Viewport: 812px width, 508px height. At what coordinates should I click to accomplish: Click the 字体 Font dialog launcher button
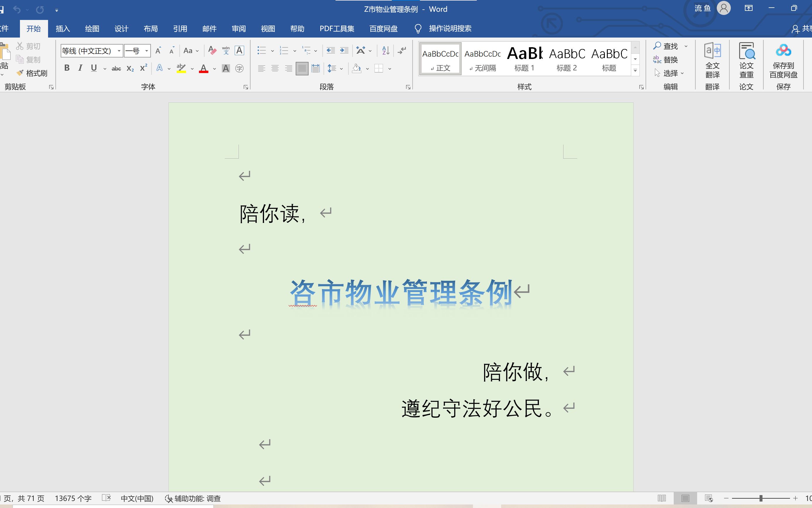pyautogui.click(x=246, y=87)
